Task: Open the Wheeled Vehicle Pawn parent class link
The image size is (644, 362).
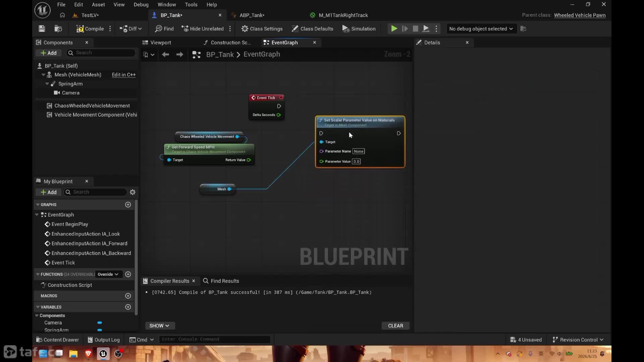Action: (580, 15)
